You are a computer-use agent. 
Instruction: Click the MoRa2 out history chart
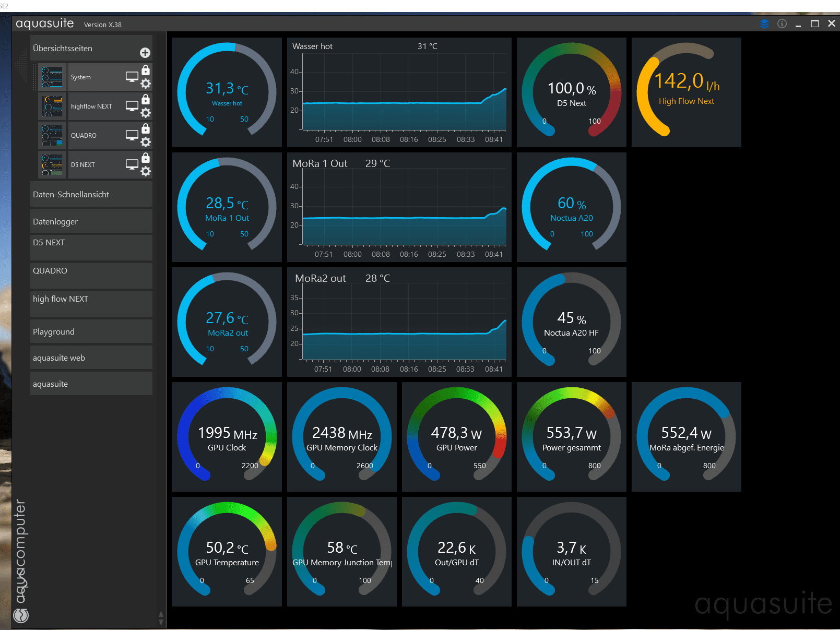(399, 322)
